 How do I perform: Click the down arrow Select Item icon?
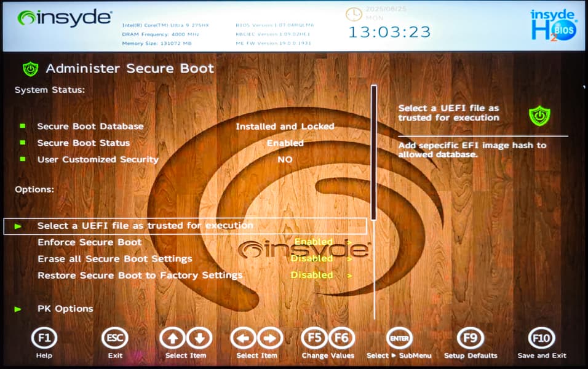point(199,338)
